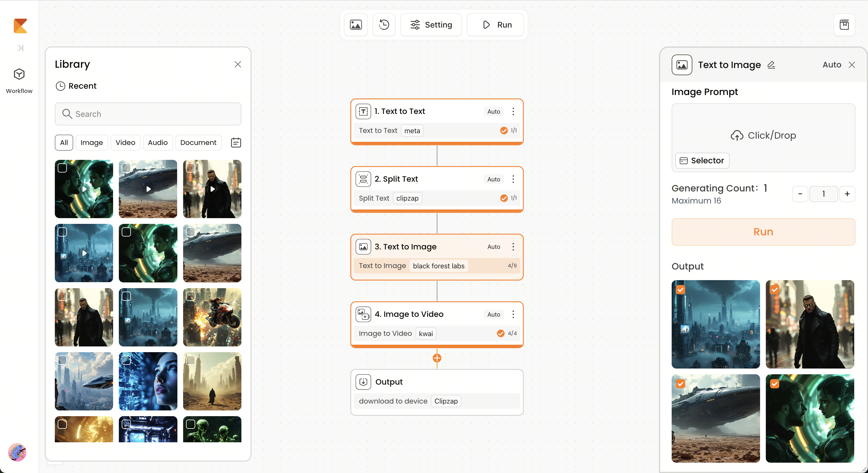This screenshot has height=473, width=868.
Task: Click the image gallery icon in top toolbar
Action: pos(355,25)
